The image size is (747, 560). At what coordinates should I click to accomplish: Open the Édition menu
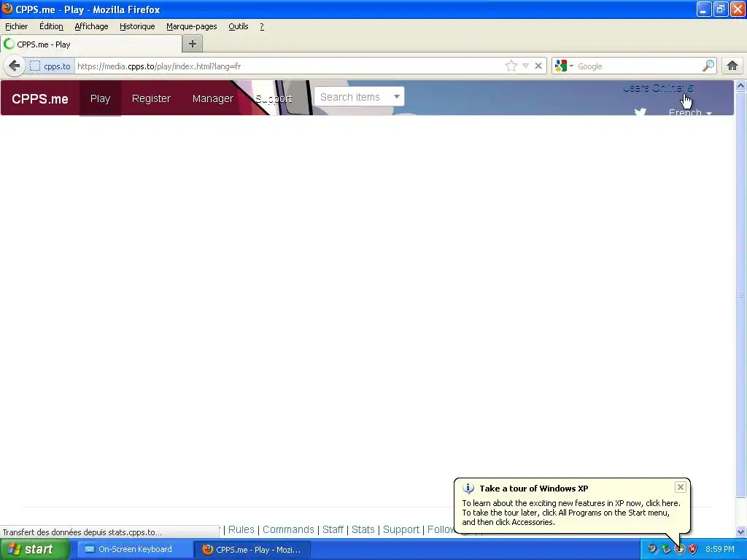click(52, 26)
